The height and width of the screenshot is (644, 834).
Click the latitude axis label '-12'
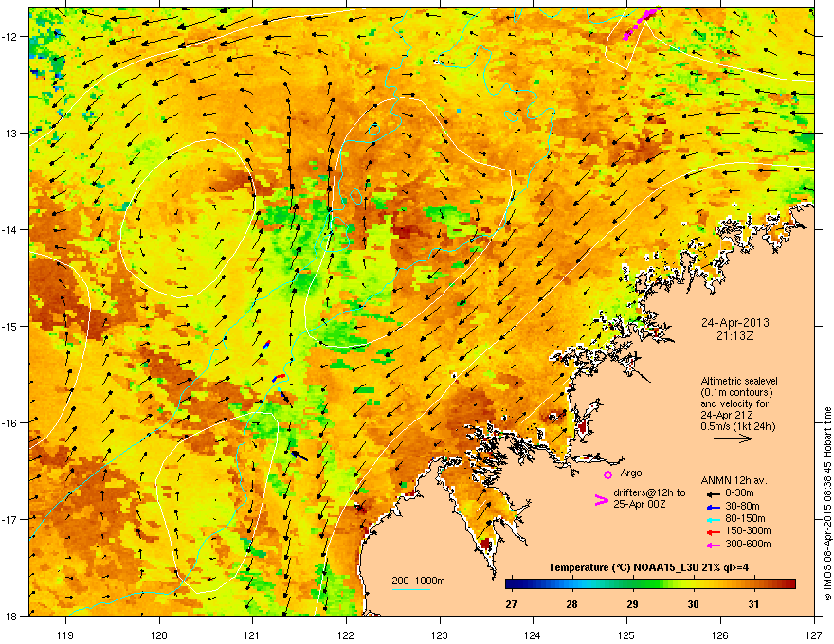pos(10,36)
